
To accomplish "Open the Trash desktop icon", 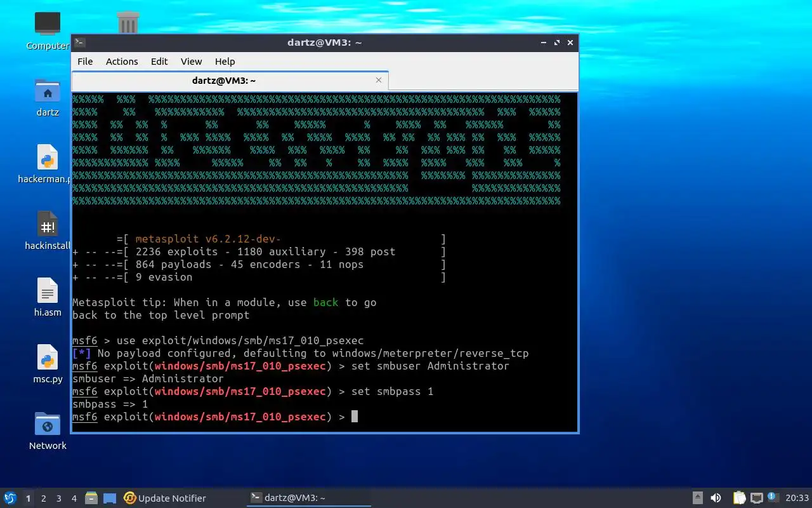I will [128, 23].
